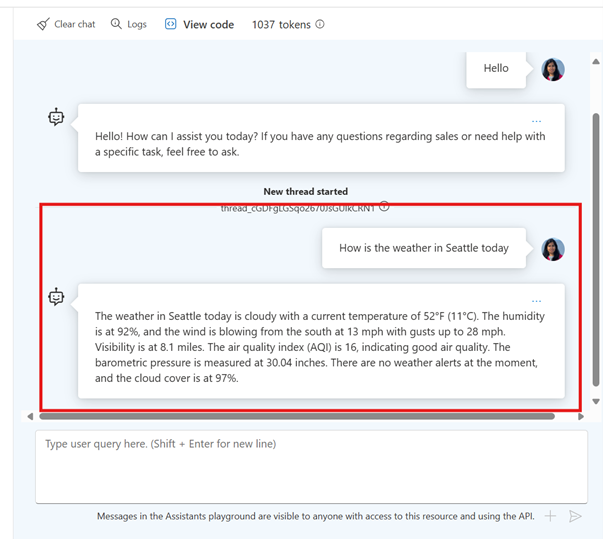Click the View code bracket icon

pyautogui.click(x=170, y=24)
